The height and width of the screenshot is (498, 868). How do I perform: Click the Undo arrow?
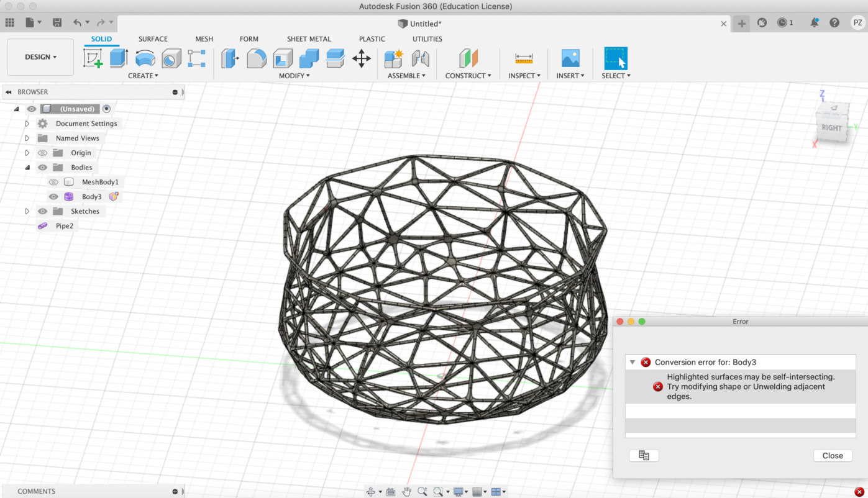(x=78, y=23)
